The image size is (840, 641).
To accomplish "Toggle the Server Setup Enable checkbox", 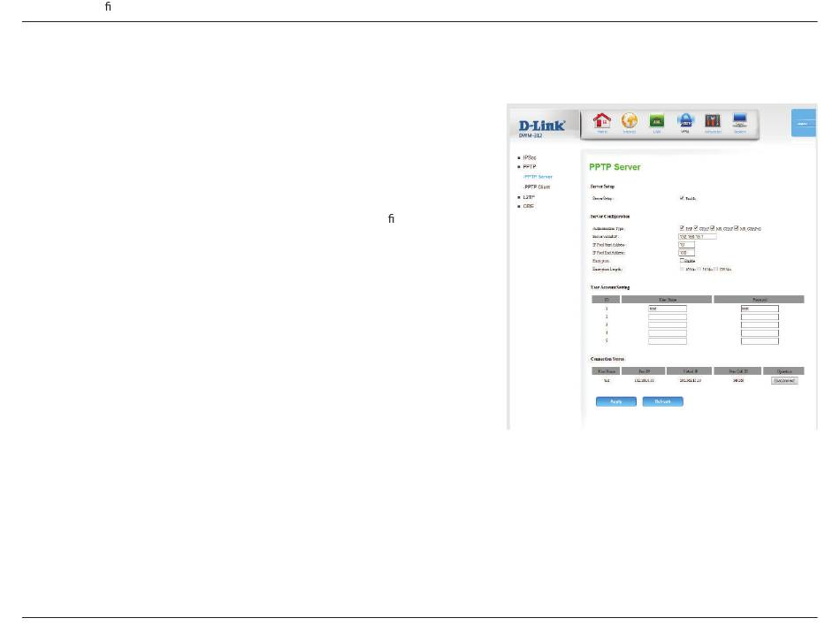I will click(x=682, y=198).
